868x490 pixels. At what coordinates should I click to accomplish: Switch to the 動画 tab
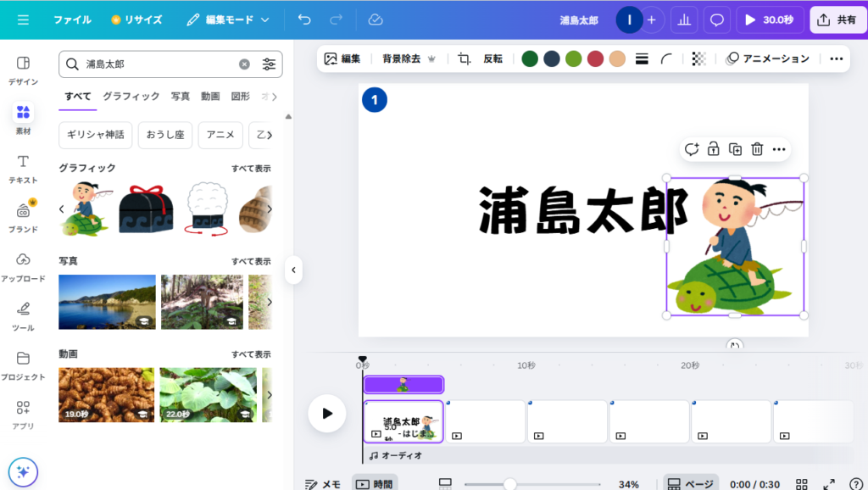coord(210,97)
